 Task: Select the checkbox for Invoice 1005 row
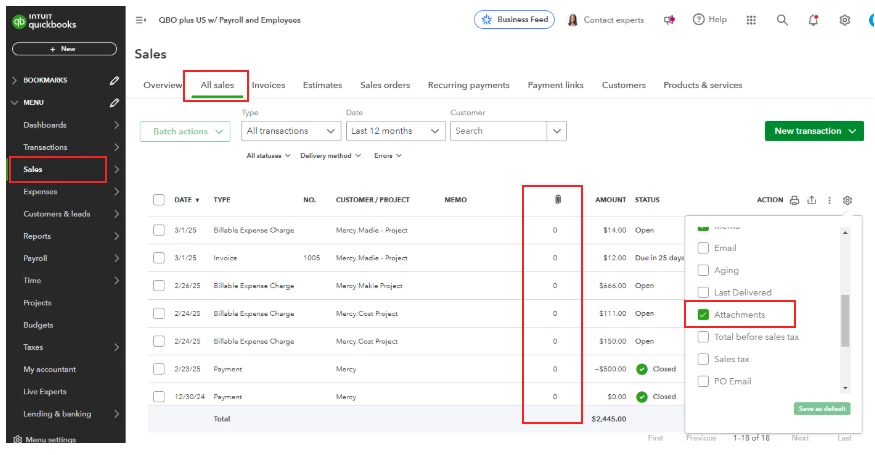click(159, 258)
